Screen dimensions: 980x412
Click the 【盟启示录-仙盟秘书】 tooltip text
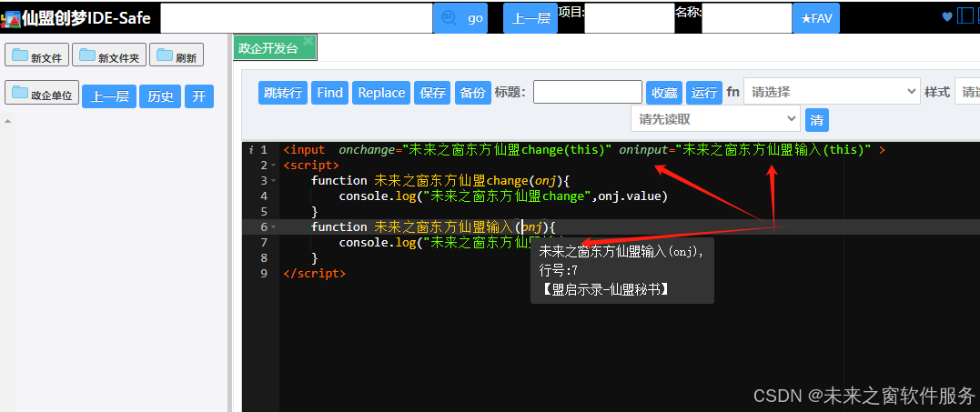pyautogui.click(x=604, y=289)
